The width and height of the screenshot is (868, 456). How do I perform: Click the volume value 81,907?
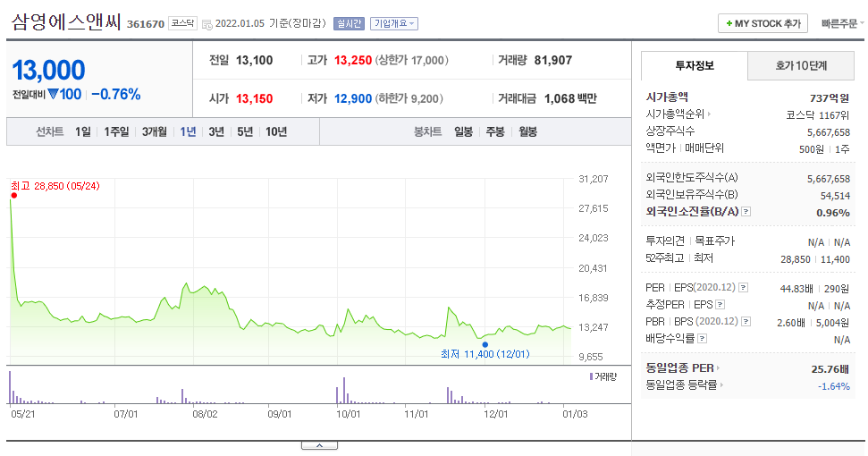tap(553, 60)
